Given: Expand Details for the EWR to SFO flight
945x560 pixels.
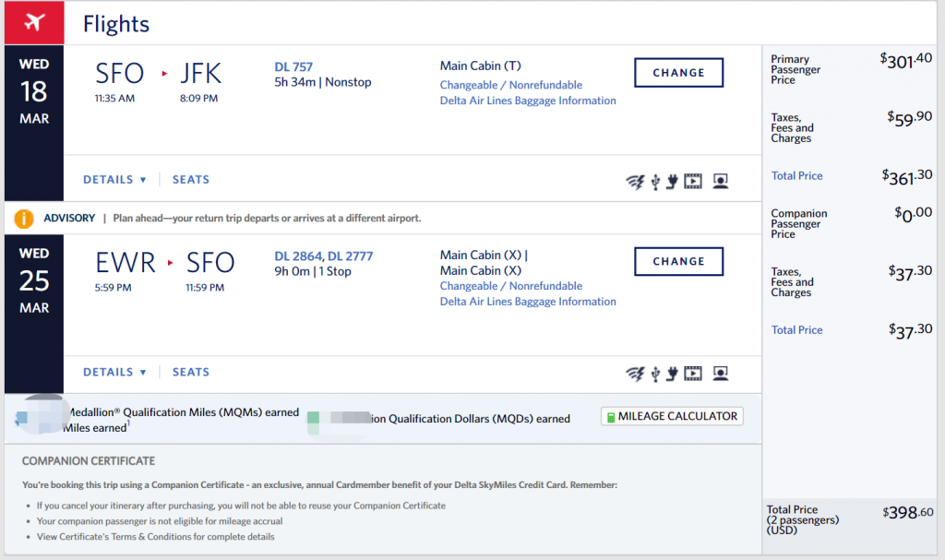Looking at the screenshot, I should click(114, 372).
